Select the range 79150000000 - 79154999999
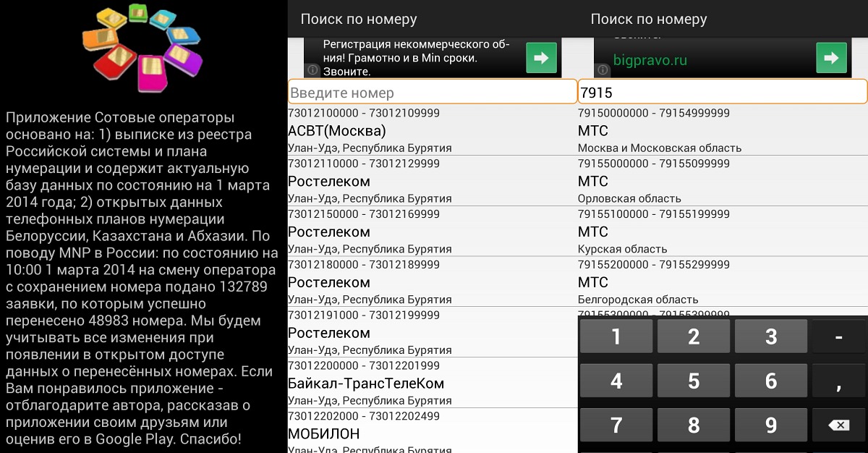The height and width of the screenshot is (453, 868). pos(654,114)
